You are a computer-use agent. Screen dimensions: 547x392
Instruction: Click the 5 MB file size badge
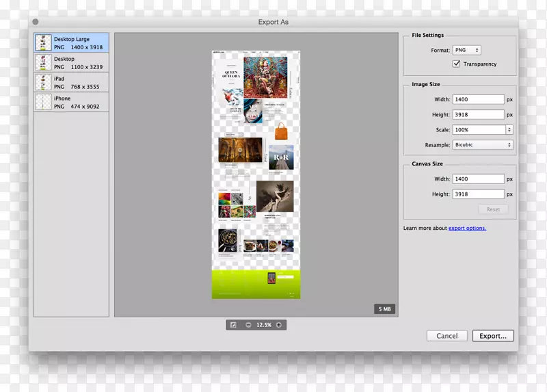click(x=385, y=309)
